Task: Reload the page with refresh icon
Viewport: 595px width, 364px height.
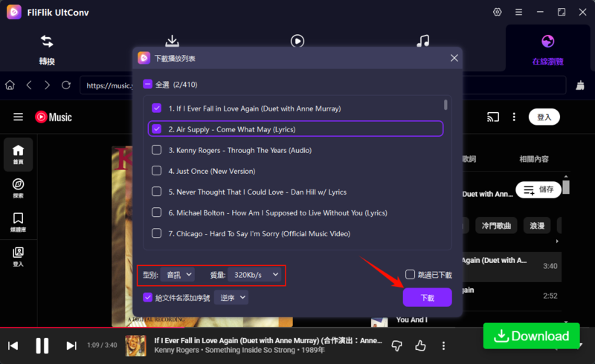Action: coord(66,85)
